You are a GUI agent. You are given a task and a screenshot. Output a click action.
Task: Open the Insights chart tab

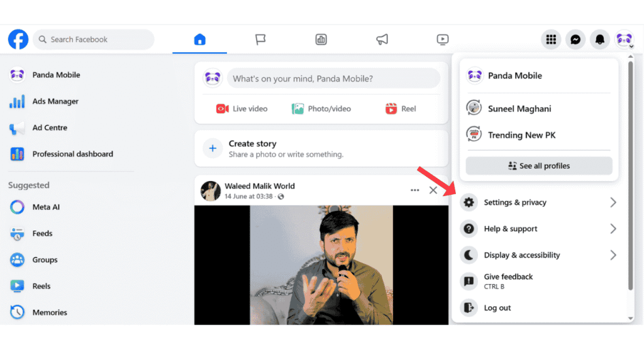coord(321,40)
